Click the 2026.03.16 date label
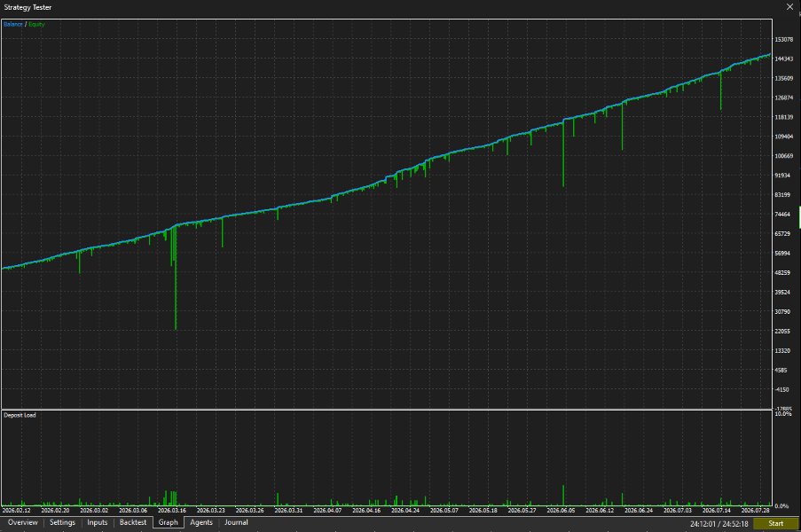 pos(172,510)
